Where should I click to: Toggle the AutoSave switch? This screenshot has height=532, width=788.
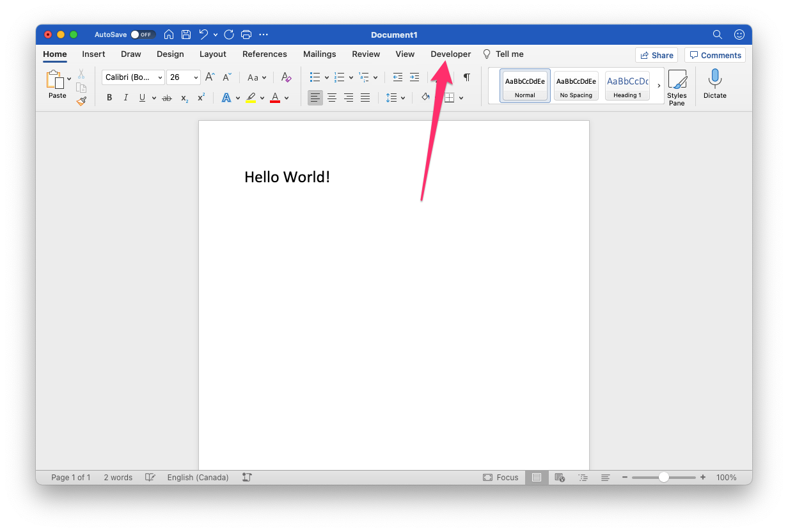pyautogui.click(x=143, y=35)
